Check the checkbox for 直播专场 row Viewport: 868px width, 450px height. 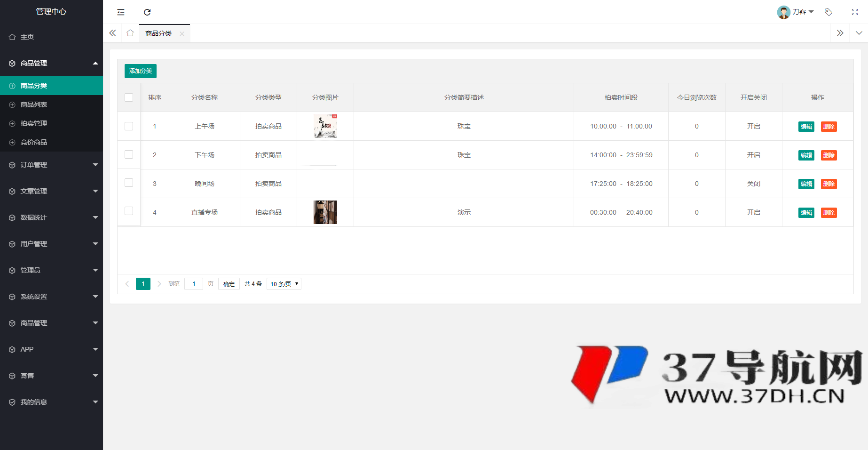(129, 211)
